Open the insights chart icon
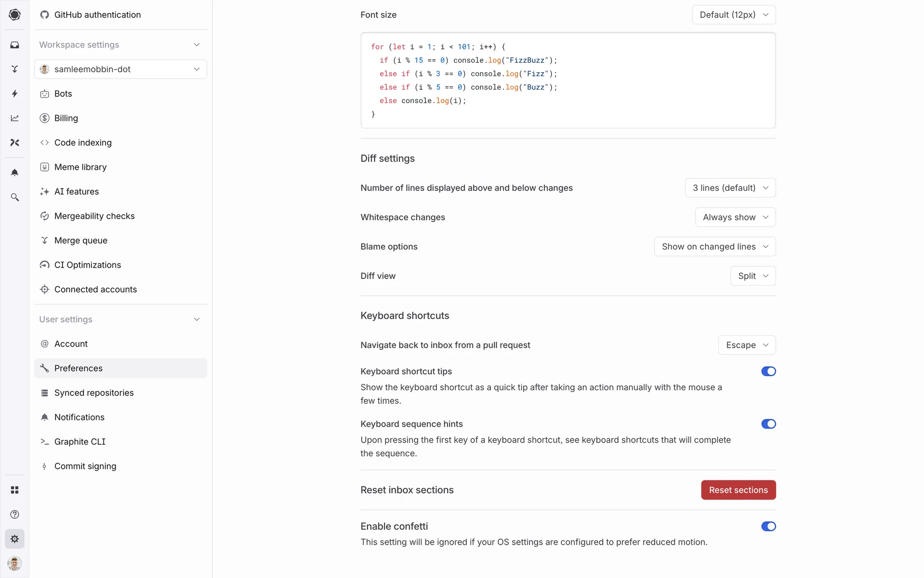The height and width of the screenshot is (578, 924). pos(14,118)
